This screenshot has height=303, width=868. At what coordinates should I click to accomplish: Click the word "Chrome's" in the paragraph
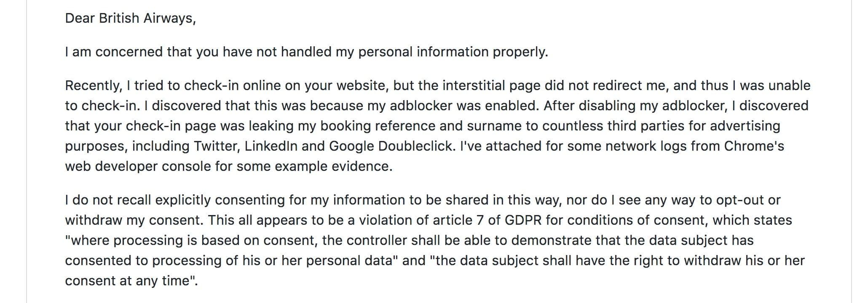click(754, 146)
